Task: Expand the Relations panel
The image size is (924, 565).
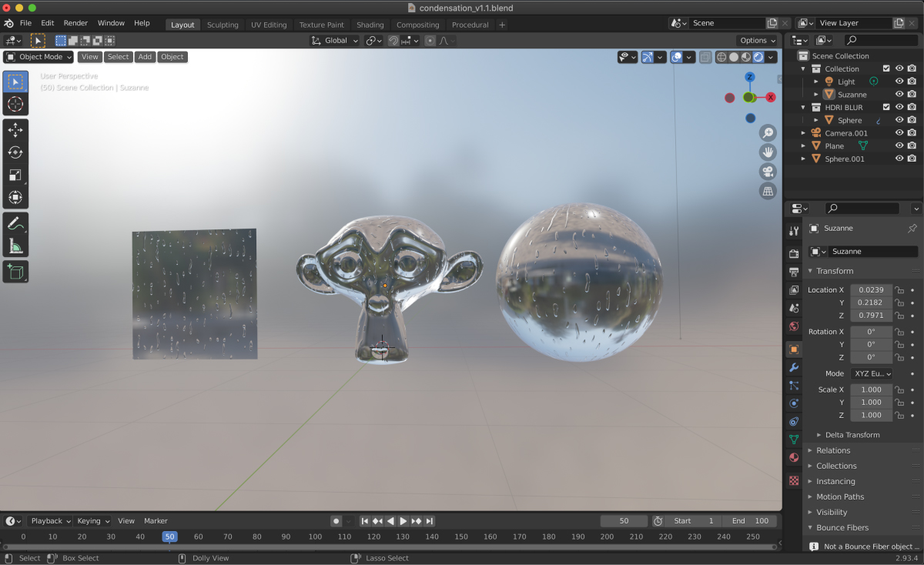Action: (x=833, y=450)
